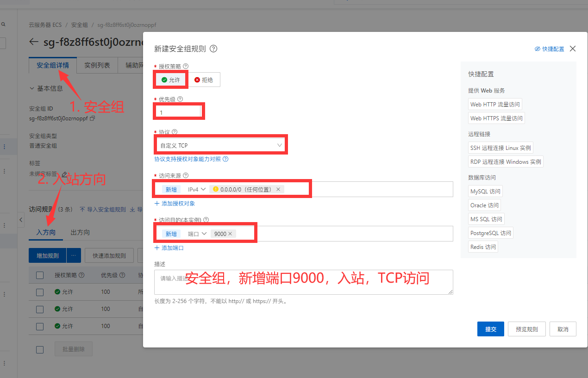
Task: Check the first inbound rule's checkbox
Action: [x=40, y=292]
